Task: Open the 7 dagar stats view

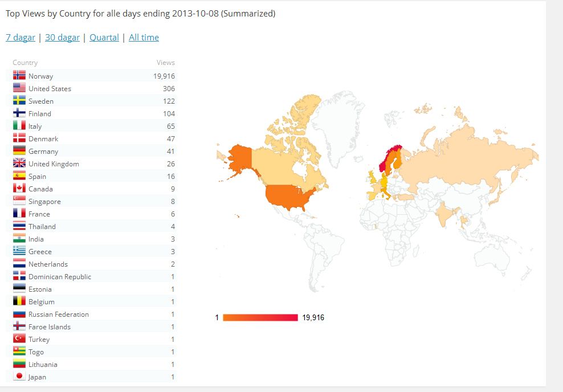Action: point(21,38)
